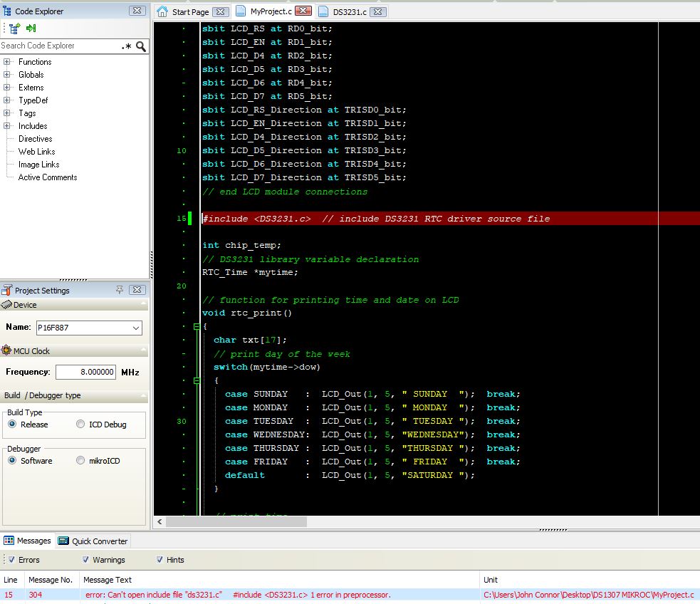Expand the Includes tree node
Viewport: 700px width, 604px height.
click(6, 126)
